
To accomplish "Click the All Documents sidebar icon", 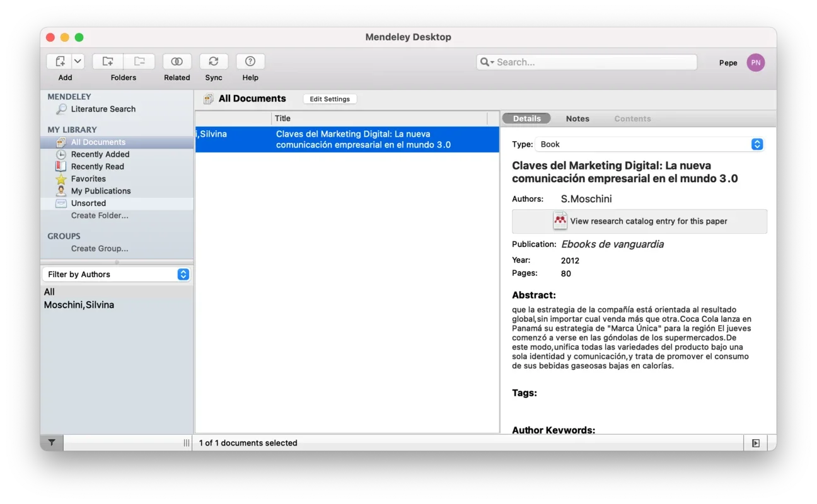I will coord(61,142).
